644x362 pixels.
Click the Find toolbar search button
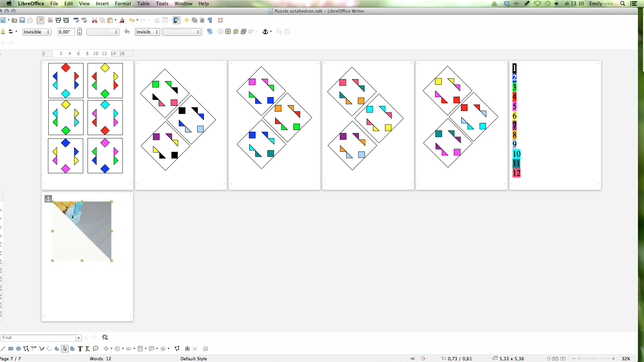click(x=105, y=337)
